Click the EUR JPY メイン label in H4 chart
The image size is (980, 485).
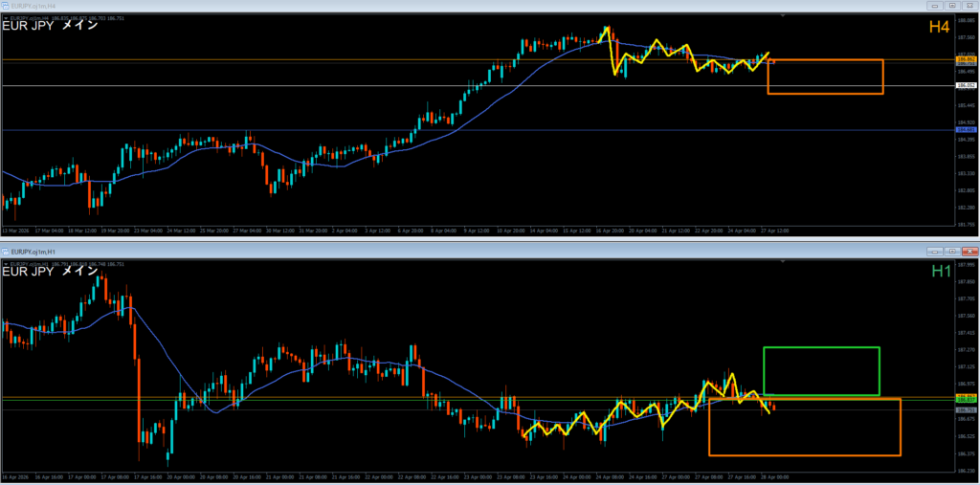coord(50,26)
